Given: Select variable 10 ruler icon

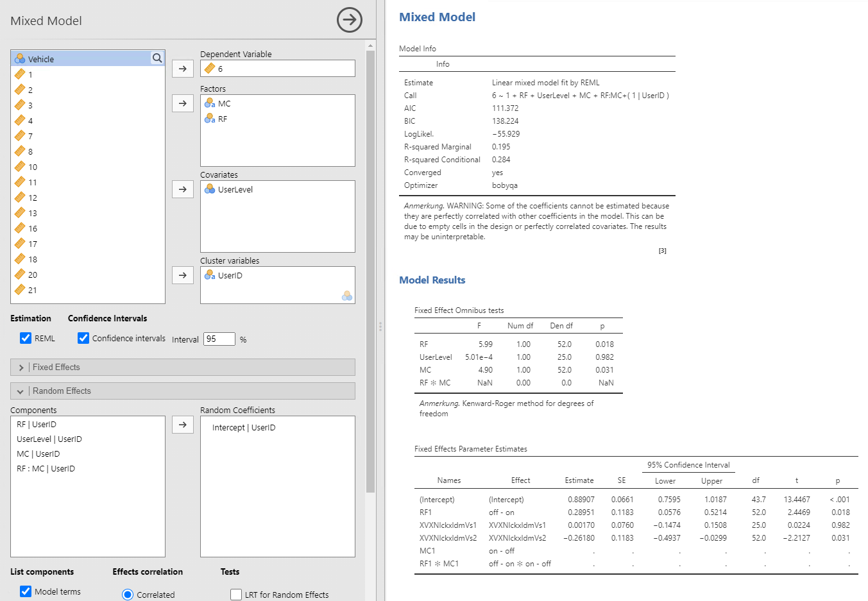Looking at the screenshot, I should pyautogui.click(x=20, y=166).
